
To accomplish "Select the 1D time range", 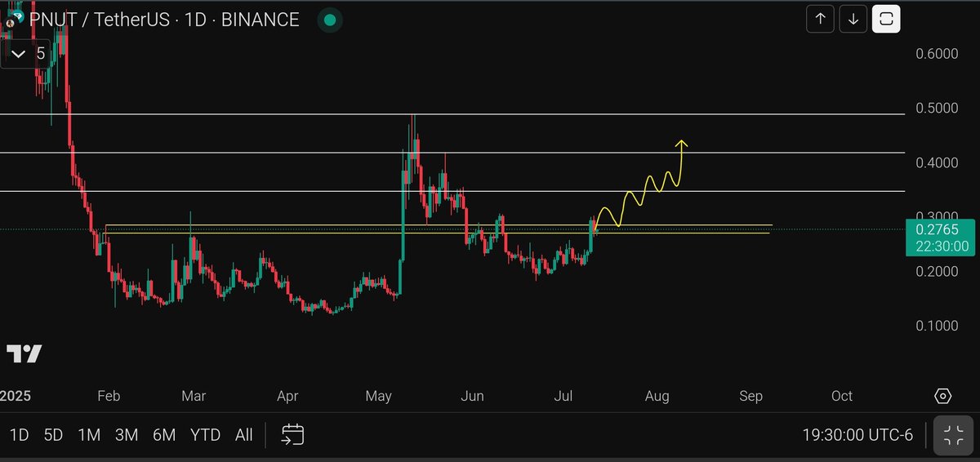I will [x=19, y=435].
